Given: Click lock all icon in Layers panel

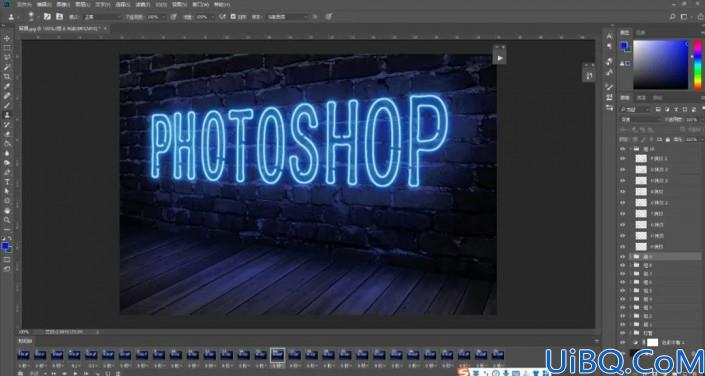Looking at the screenshot, I should point(668,140).
